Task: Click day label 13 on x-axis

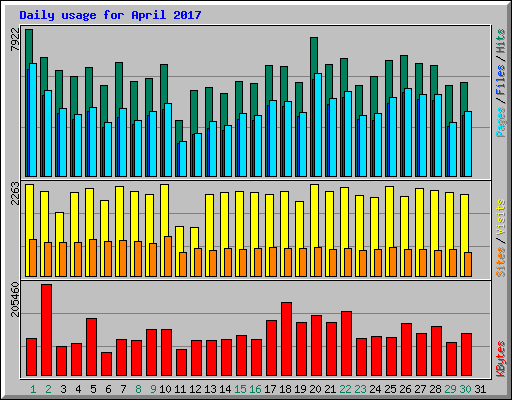Action: click(210, 389)
